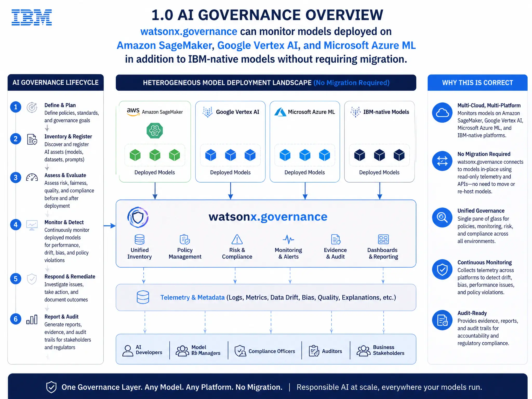
Task: Click the Unified Governance magnifier icon
Action: coord(442,217)
